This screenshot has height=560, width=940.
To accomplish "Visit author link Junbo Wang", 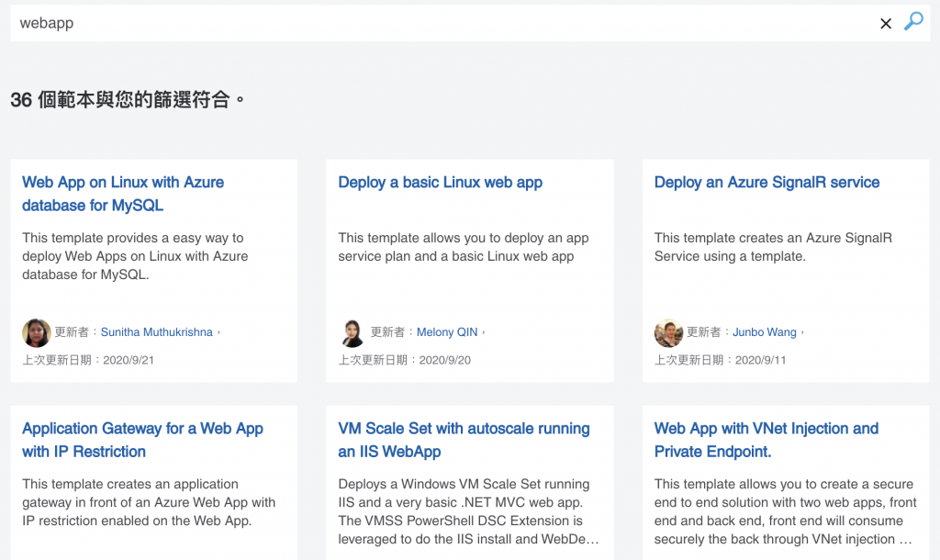I will 766,332.
